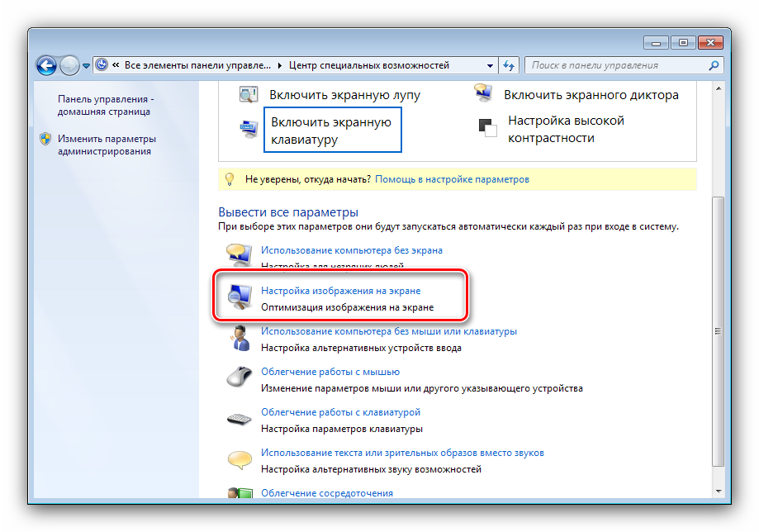
Task: Click the screen magnifier icon
Action: (249, 94)
